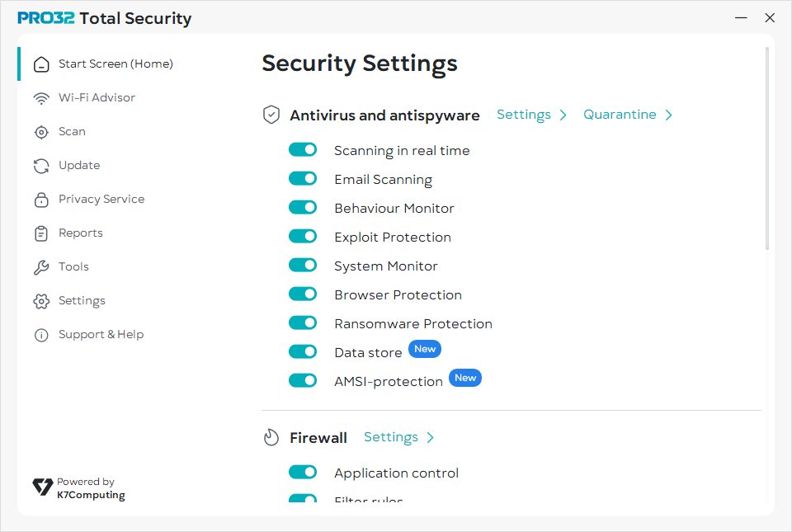Expand the Quarantine chevron arrow
The width and height of the screenshot is (792, 532).
click(669, 115)
